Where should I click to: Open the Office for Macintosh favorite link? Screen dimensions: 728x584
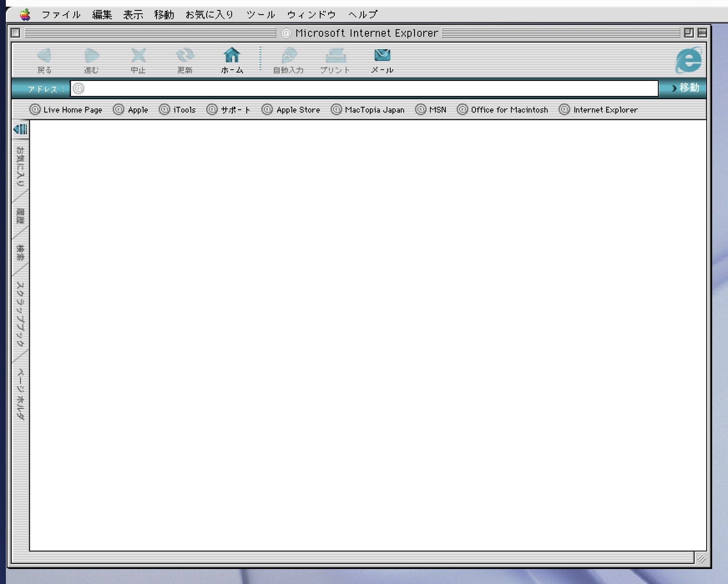[x=503, y=110]
